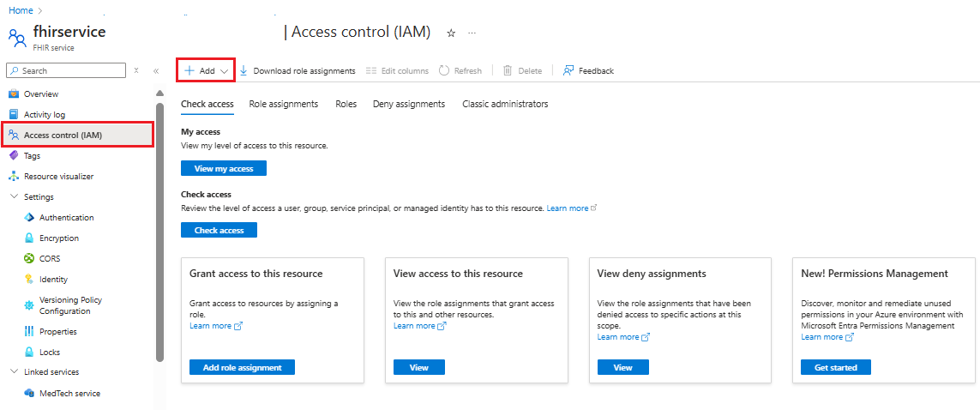Favorite this page with the star icon
The width and height of the screenshot is (980, 410).
pyautogui.click(x=451, y=33)
